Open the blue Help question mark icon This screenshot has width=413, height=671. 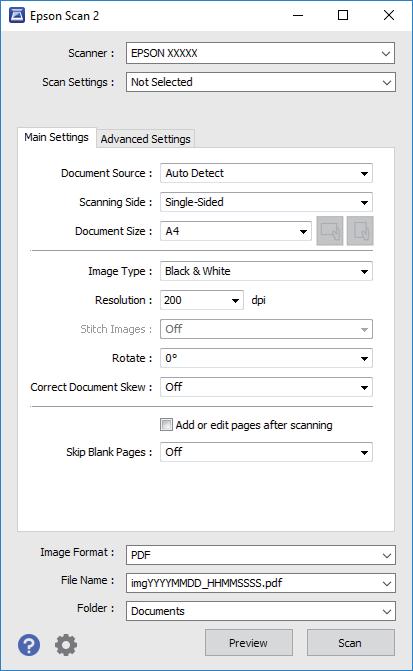(29, 644)
